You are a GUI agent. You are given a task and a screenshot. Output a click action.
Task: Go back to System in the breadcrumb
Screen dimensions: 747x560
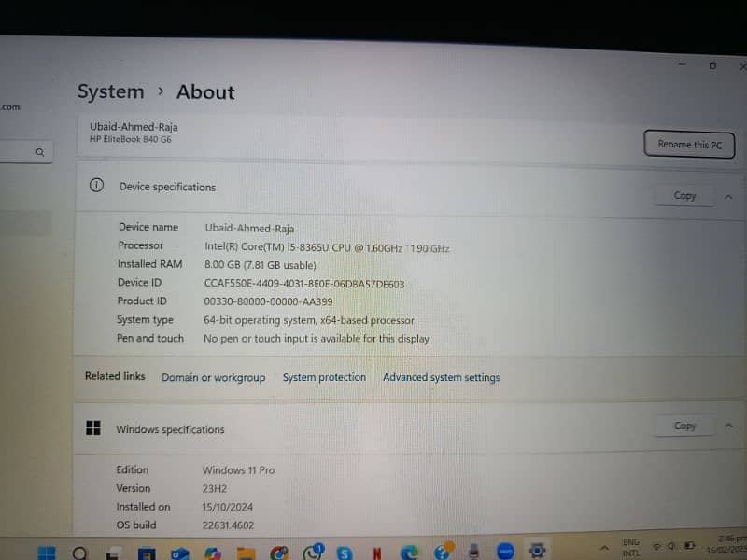[x=110, y=91]
